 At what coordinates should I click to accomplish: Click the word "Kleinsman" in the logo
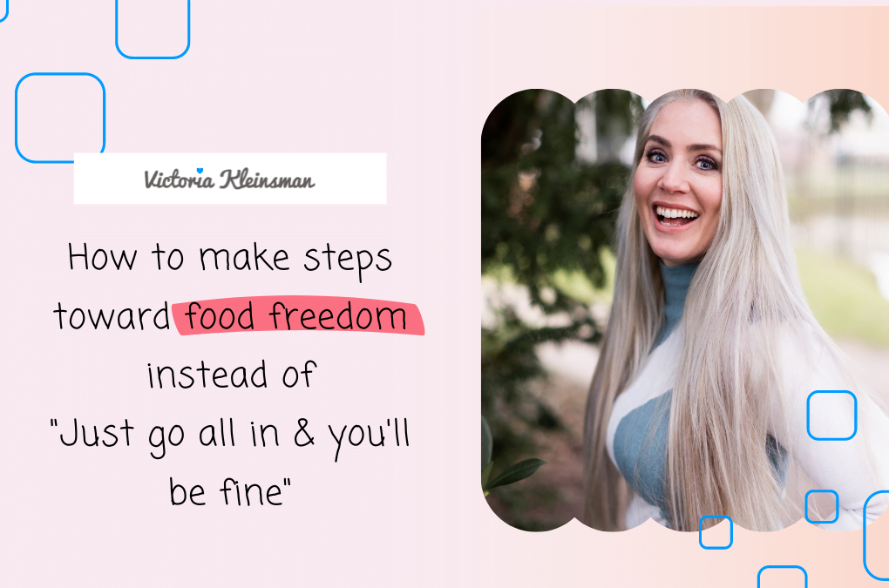pos(267,179)
